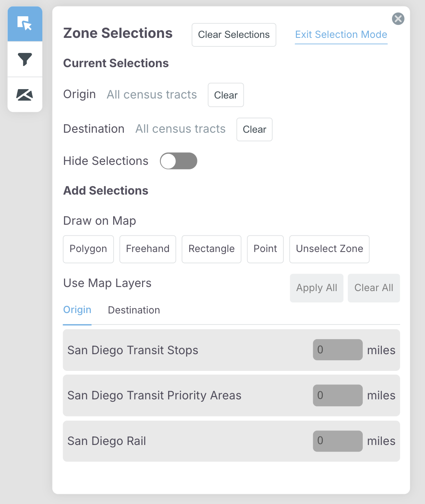Open the filter funnel icon
This screenshot has width=425, height=504.
pos(25,59)
